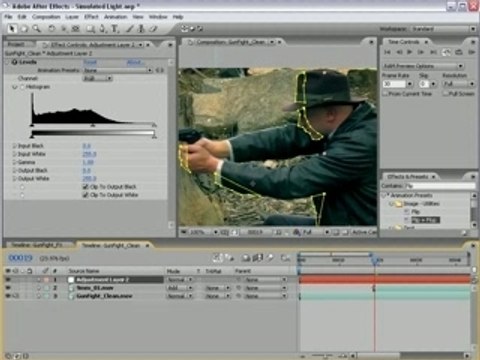Select the Zoom magnifier tool
480x360 pixels.
click(x=36, y=29)
